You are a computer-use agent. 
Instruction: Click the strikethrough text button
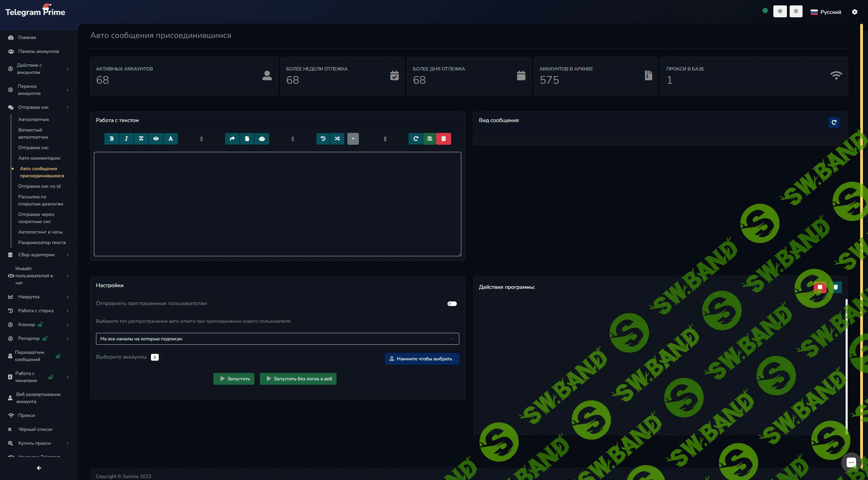pos(141,139)
